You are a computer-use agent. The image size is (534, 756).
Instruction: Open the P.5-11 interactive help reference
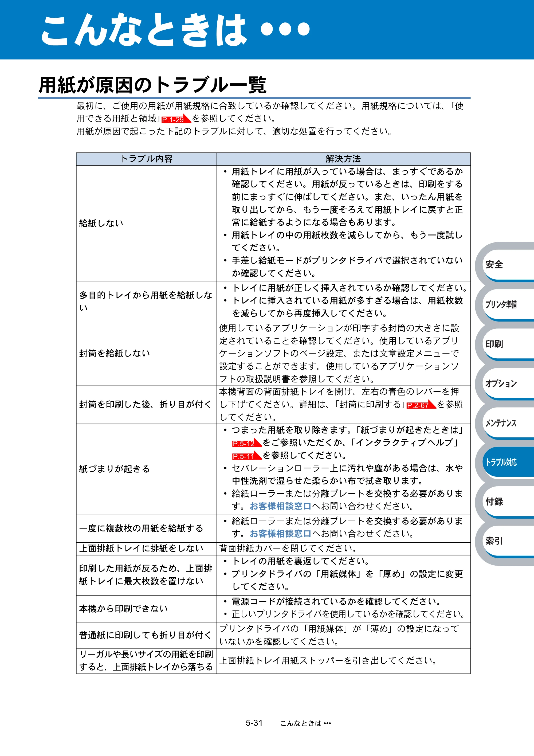[x=247, y=456]
